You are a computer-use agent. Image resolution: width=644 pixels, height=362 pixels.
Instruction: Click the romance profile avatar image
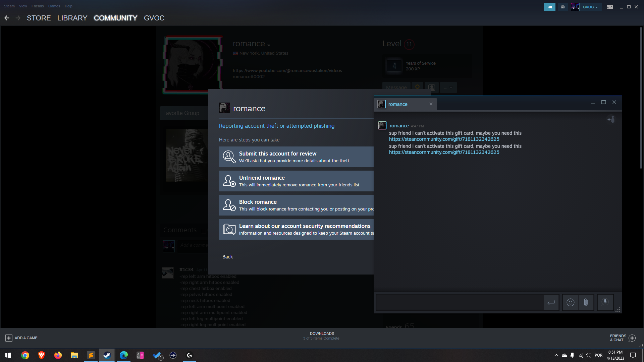point(193,65)
